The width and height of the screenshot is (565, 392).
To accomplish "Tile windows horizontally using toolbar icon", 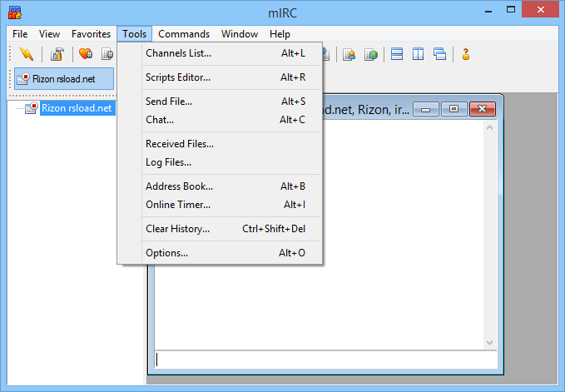I will (397, 54).
